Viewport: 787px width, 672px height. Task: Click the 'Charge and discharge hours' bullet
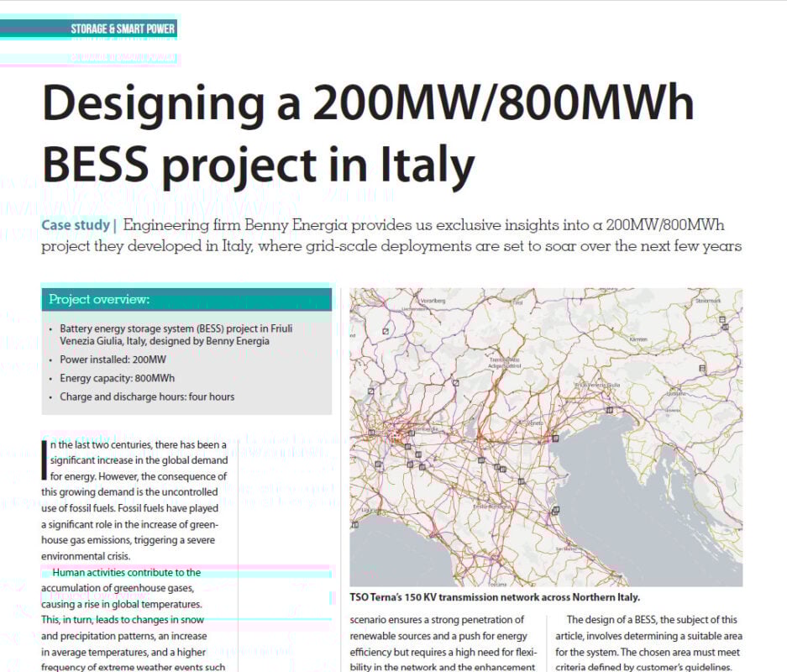[x=147, y=396]
